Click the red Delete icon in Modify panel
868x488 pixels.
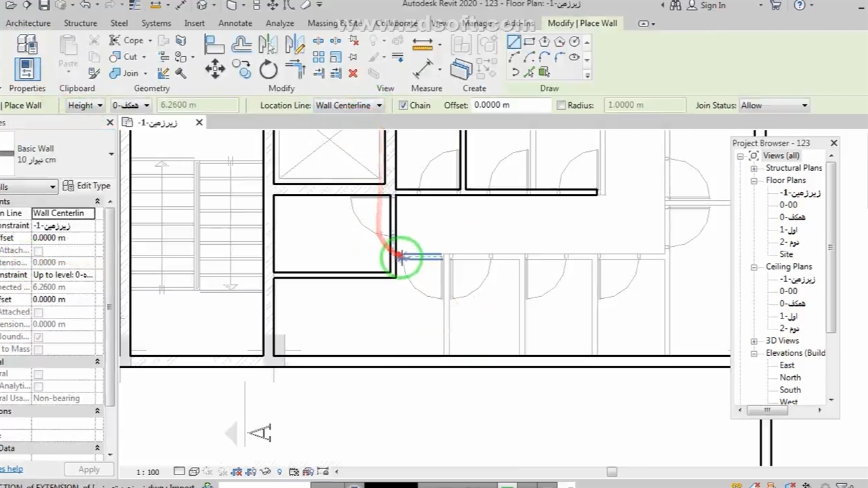pos(353,73)
